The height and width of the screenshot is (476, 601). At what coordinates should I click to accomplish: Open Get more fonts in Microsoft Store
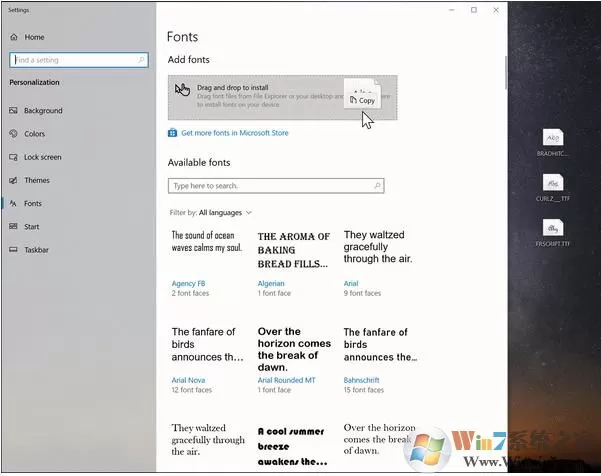(x=235, y=133)
